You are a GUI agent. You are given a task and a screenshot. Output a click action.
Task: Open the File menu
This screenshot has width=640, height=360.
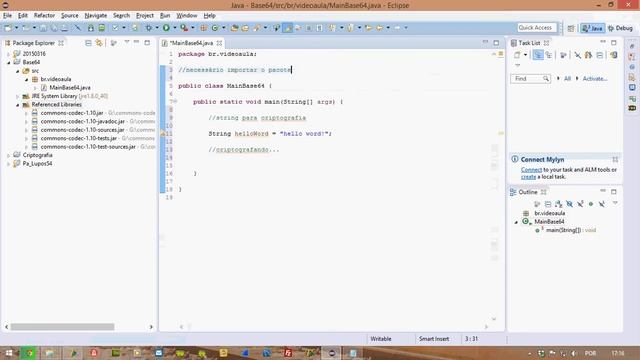(7, 16)
